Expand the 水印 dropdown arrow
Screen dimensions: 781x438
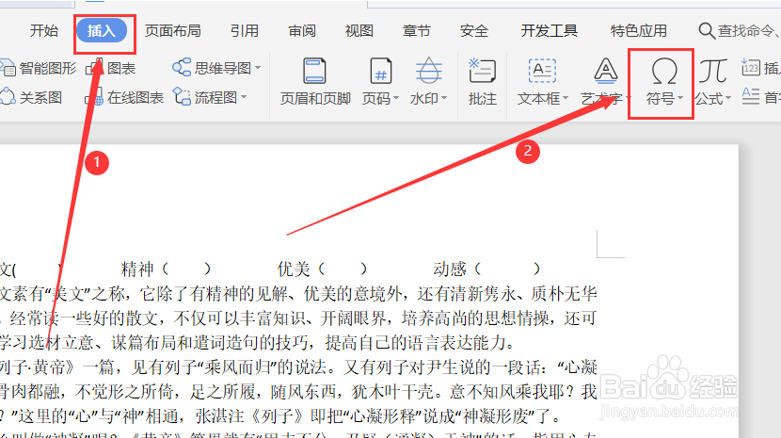(444, 99)
